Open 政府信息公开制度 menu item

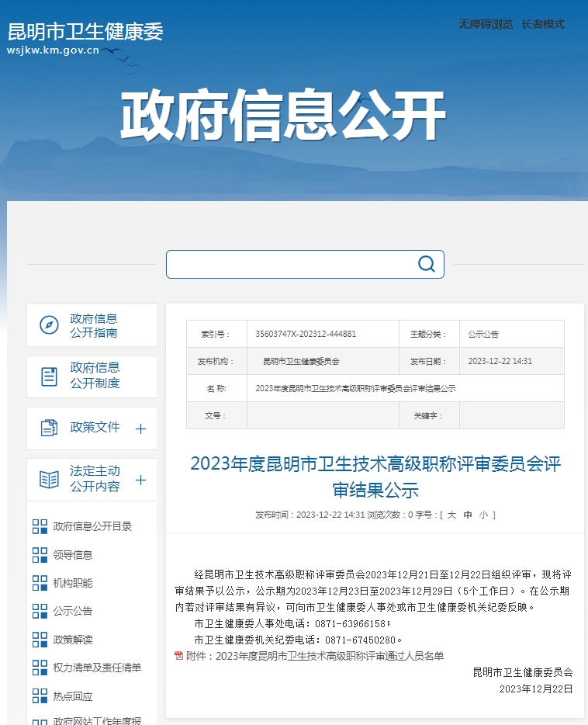(x=92, y=376)
